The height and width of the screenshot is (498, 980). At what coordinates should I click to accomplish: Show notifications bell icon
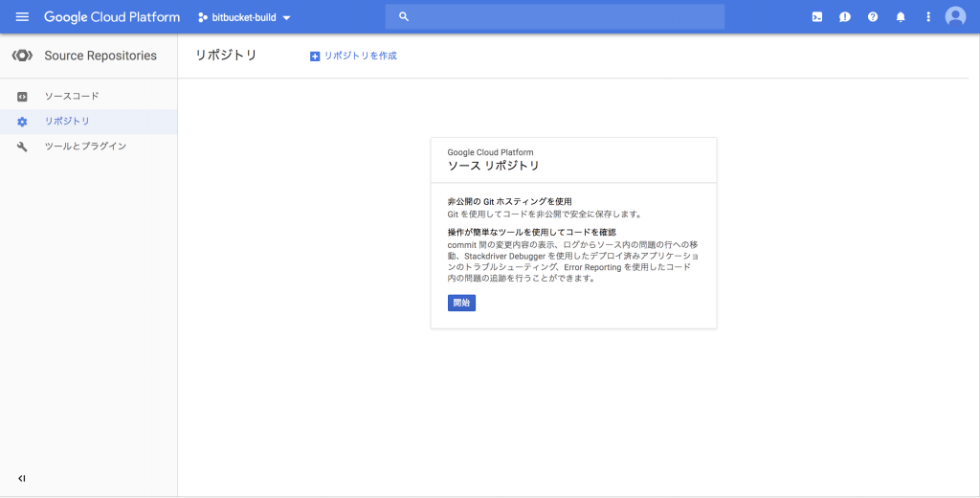click(901, 17)
